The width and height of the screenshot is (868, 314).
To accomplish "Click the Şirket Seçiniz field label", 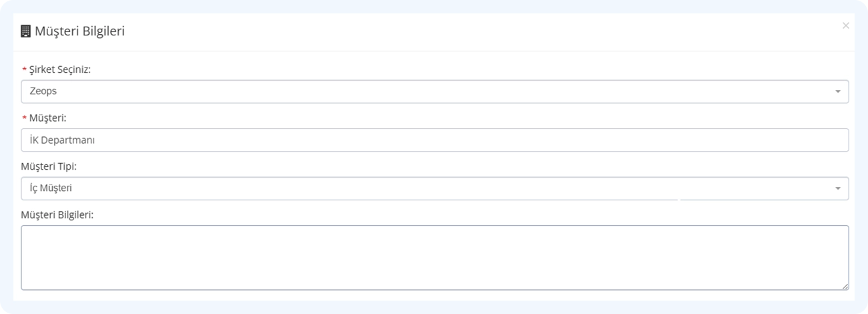I will 60,69.
